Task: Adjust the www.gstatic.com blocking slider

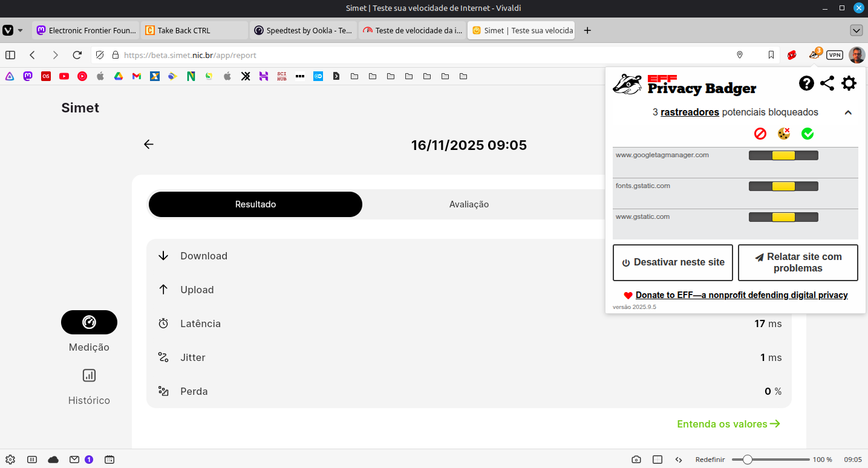Action: pos(783,217)
